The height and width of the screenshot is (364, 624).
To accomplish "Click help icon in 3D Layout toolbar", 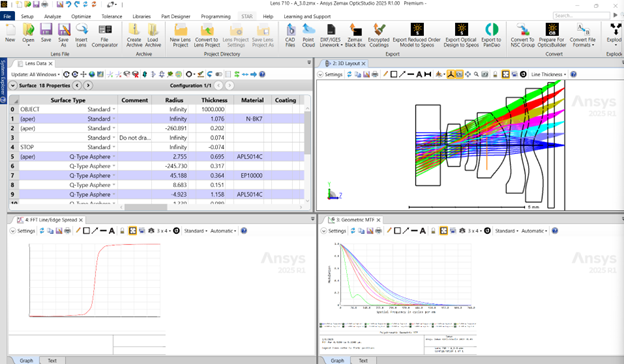I will [x=573, y=74].
